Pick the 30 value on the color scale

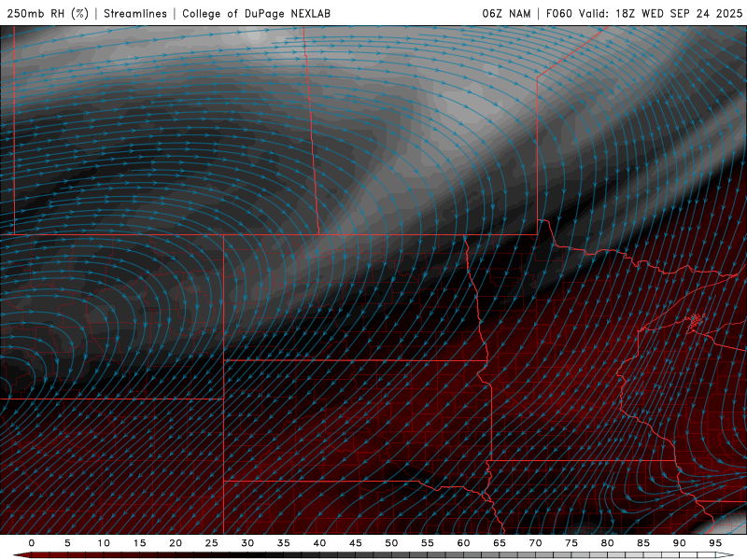click(x=247, y=543)
